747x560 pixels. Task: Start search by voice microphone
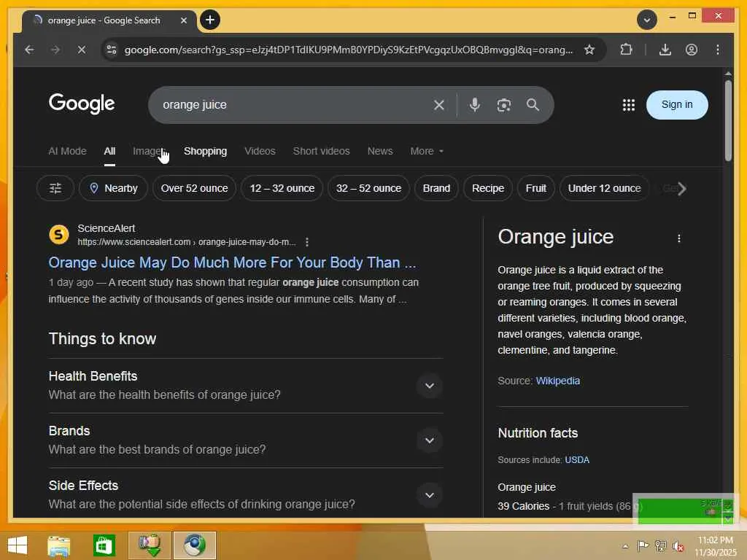[x=474, y=105]
